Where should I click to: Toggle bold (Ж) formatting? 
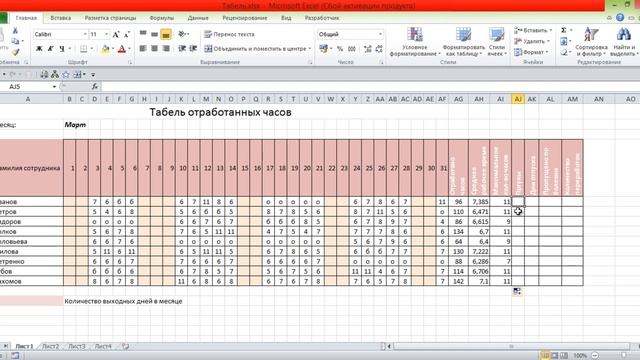tap(39, 49)
